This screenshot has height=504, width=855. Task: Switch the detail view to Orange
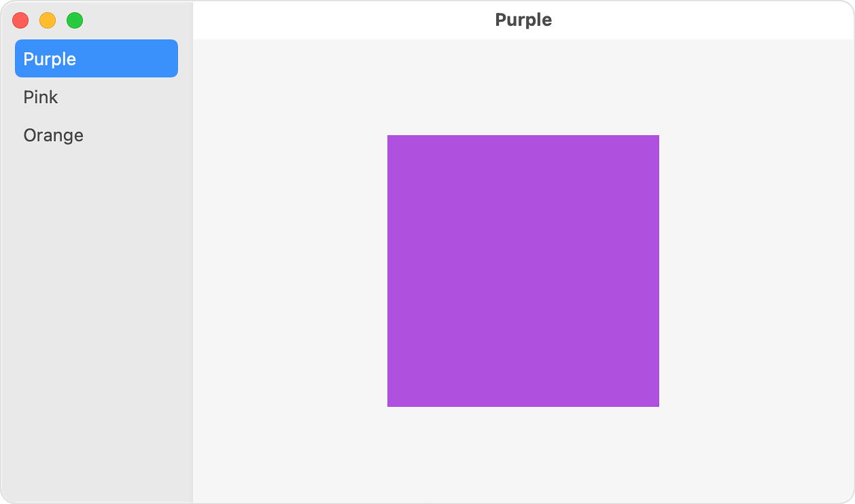click(97, 134)
